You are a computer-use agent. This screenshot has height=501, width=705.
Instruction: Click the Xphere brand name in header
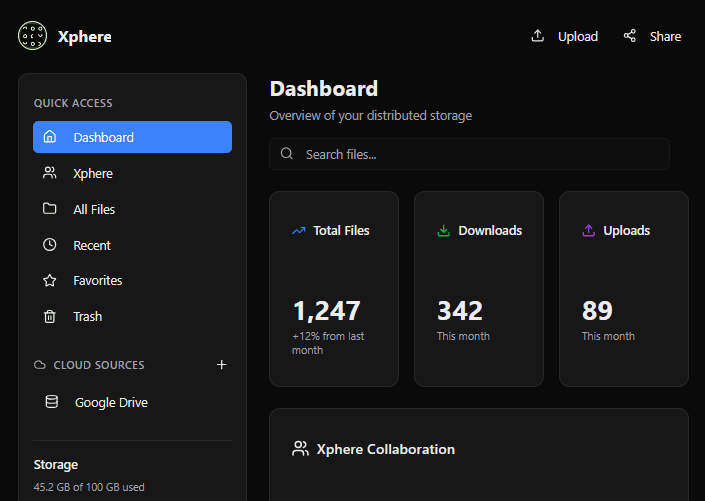click(x=85, y=36)
